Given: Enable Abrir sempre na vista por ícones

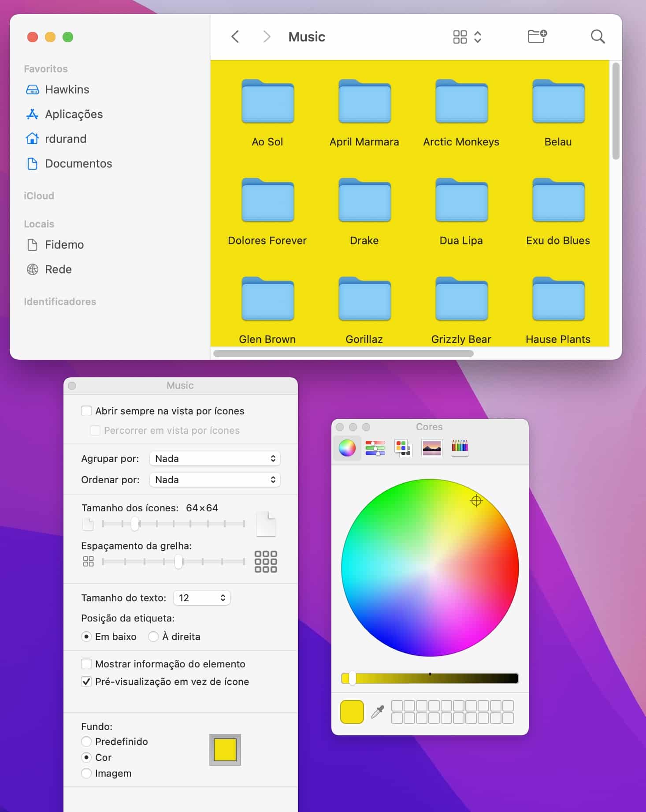Looking at the screenshot, I should click(86, 411).
